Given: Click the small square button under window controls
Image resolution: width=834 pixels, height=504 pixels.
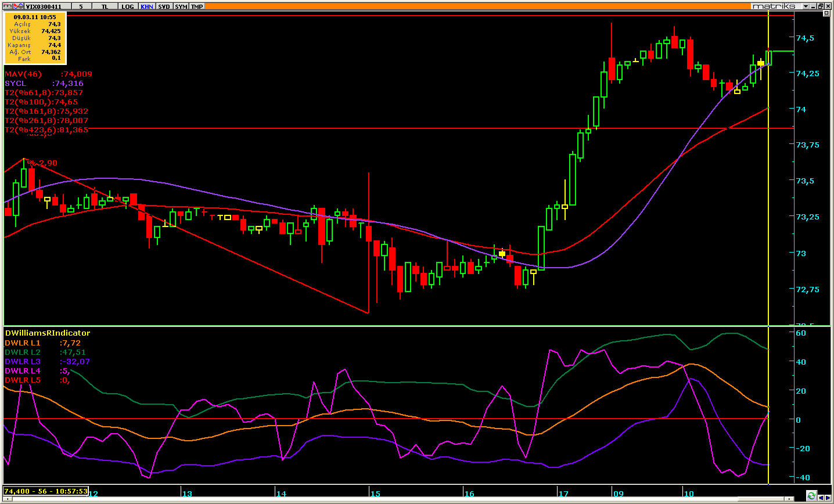Looking at the screenshot, I should tap(828, 14).
